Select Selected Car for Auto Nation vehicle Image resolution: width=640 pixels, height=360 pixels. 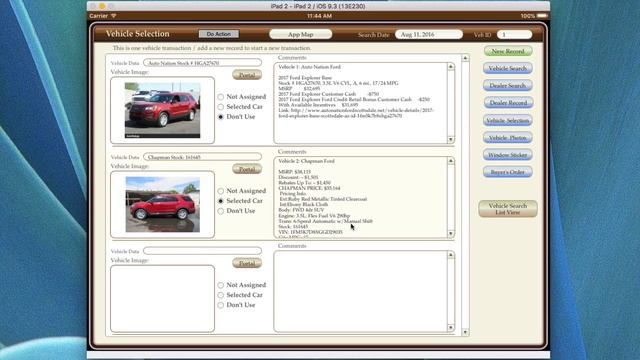221,107
